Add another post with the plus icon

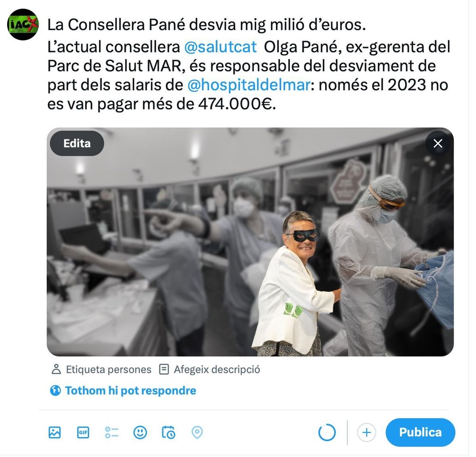367,432
